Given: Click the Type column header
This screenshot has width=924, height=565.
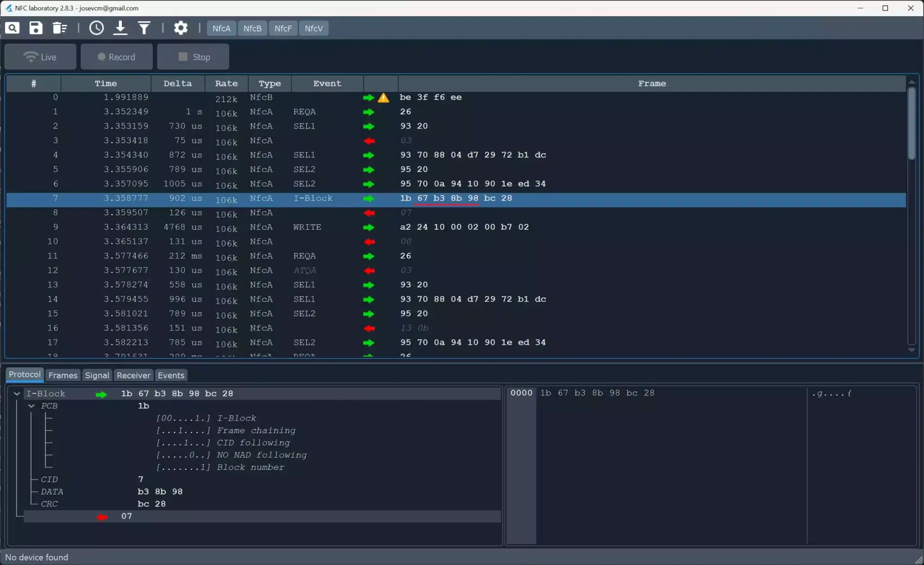Looking at the screenshot, I should click(270, 83).
